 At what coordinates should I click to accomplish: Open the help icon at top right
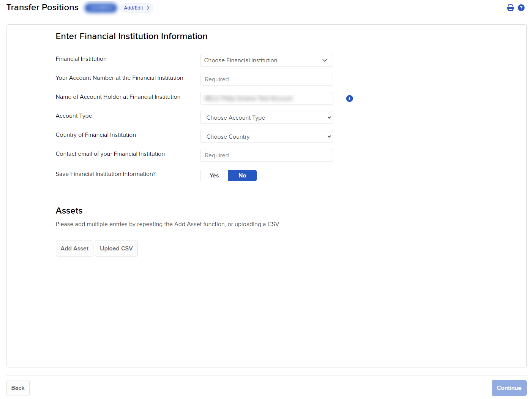(521, 7)
